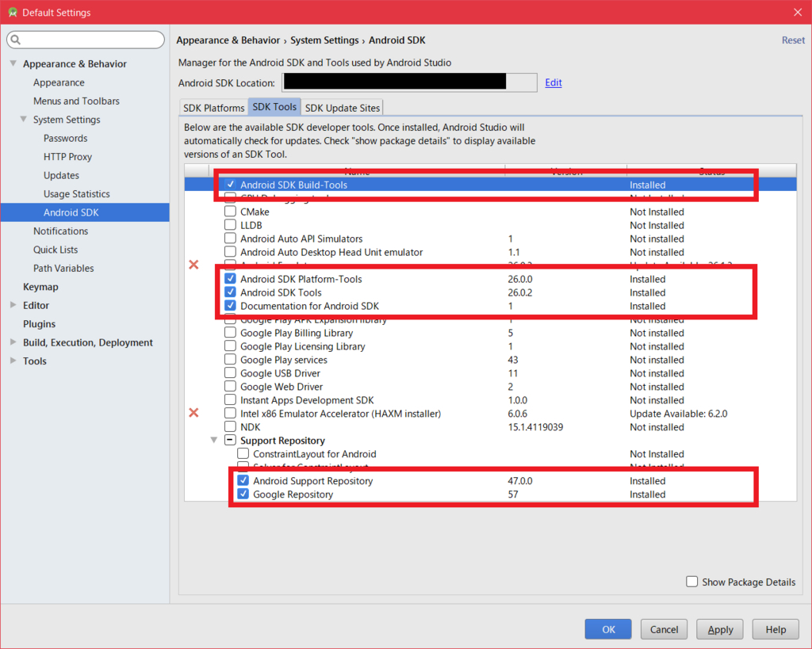Click NDK version 15.1.4119039 cell
Screen dimensions: 812x649
coord(535,427)
